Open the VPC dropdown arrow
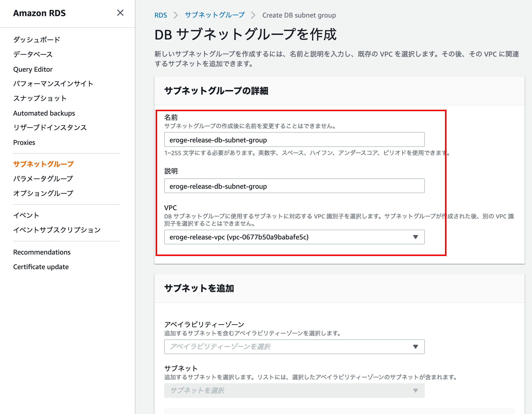The image size is (532, 414). point(415,237)
